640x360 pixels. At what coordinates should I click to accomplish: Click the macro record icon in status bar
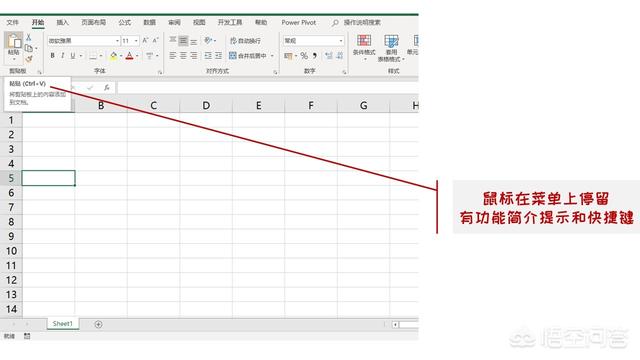point(27,336)
